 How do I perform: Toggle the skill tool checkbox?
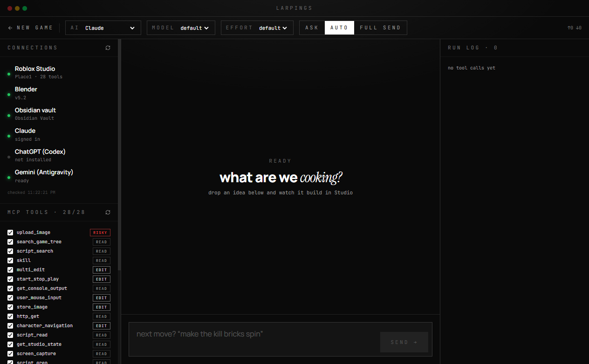click(10, 261)
